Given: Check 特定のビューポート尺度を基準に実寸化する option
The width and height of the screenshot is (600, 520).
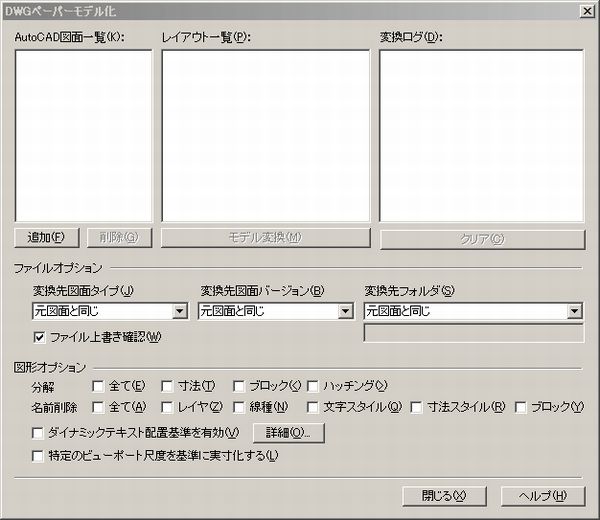Looking at the screenshot, I should click(x=39, y=455).
